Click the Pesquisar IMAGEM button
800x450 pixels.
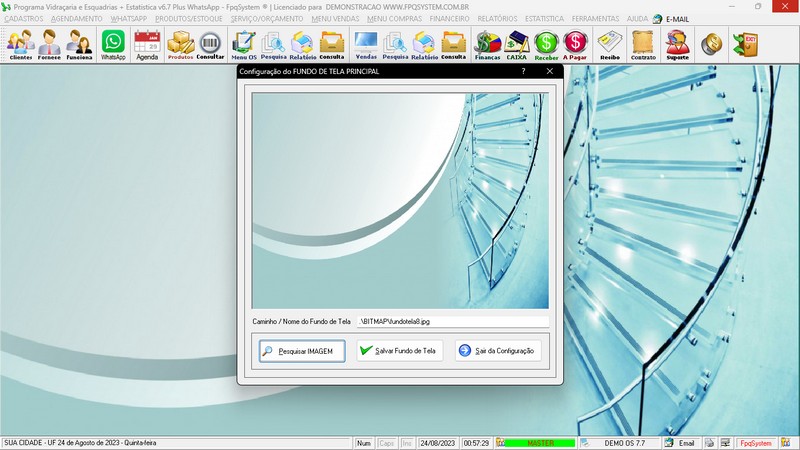pyautogui.click(x=302, y=351)
